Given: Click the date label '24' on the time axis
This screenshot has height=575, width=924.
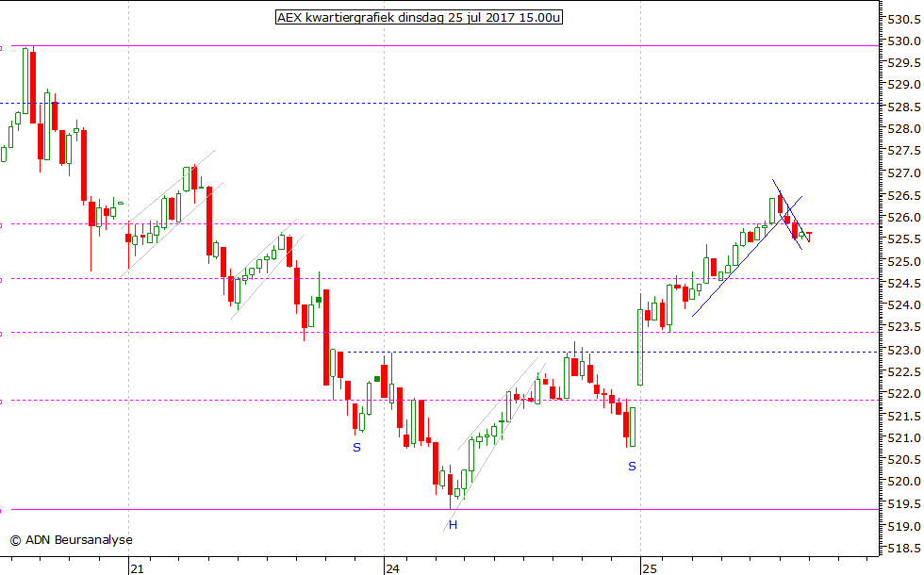Looking at the screenshot, I should click(392, 568).
